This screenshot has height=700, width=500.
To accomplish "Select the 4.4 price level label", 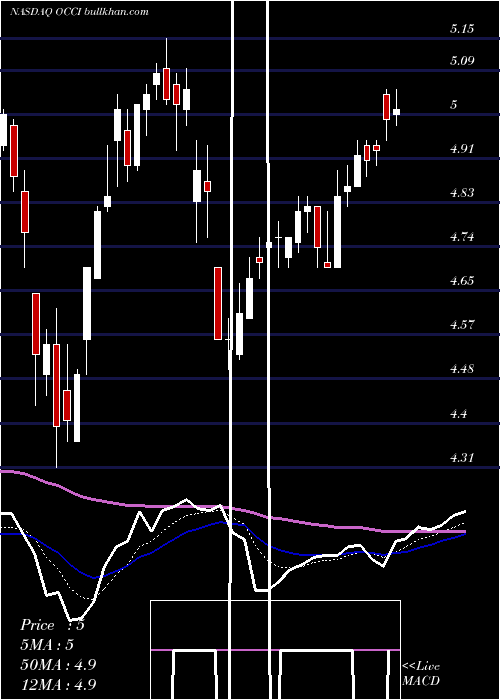I will [x=458, y=414].
